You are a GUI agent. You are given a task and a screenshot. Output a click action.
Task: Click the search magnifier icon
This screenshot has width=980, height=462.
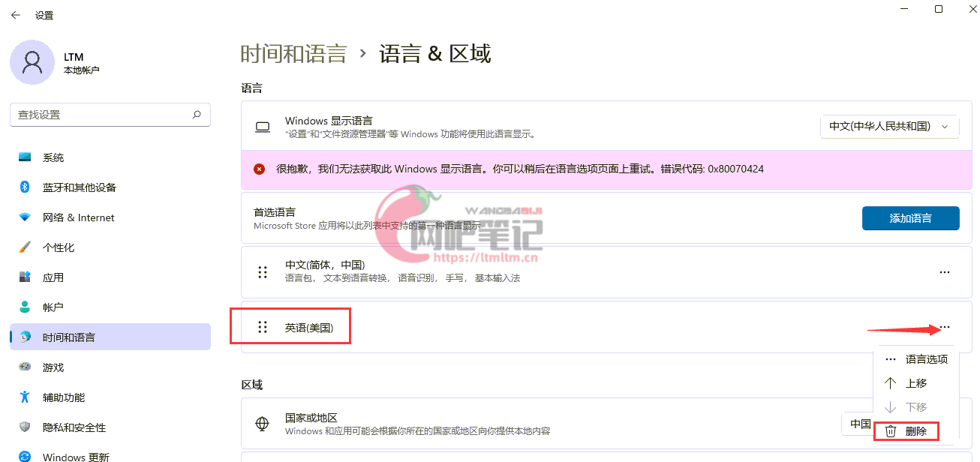coord(197,115)
